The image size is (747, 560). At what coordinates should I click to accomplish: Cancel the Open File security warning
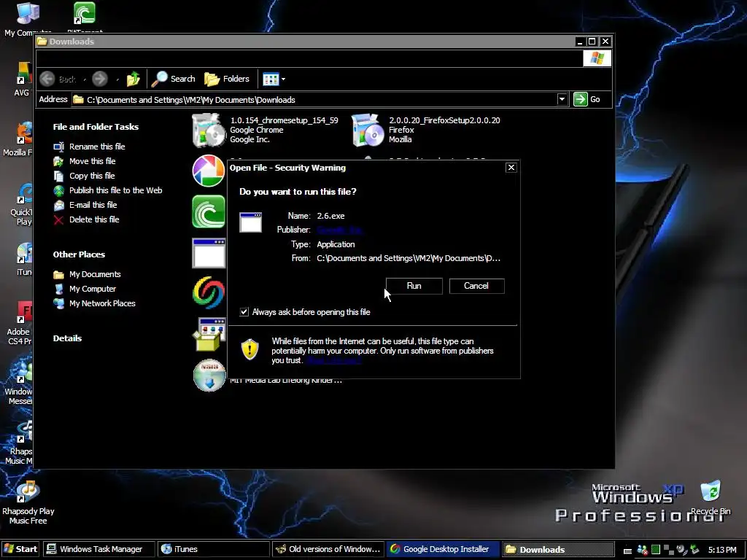[476, 286]
